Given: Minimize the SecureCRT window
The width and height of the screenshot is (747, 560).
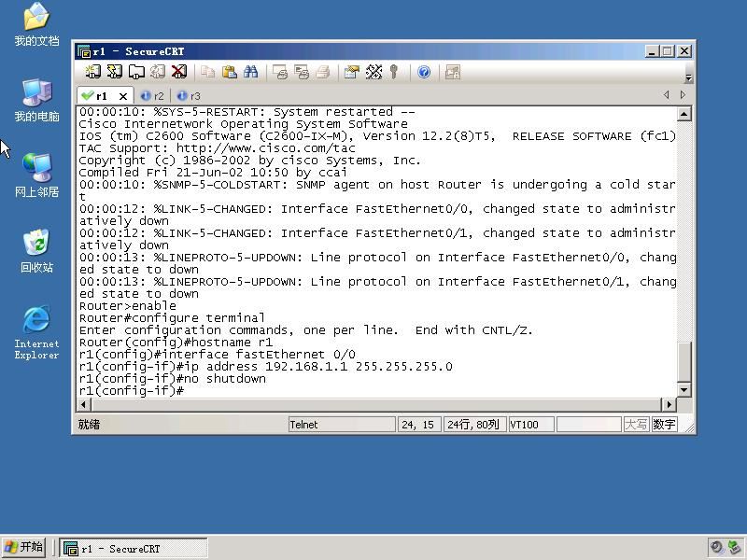Looking at the screenshot, I should pyautogui.click(x=652, y=51).
